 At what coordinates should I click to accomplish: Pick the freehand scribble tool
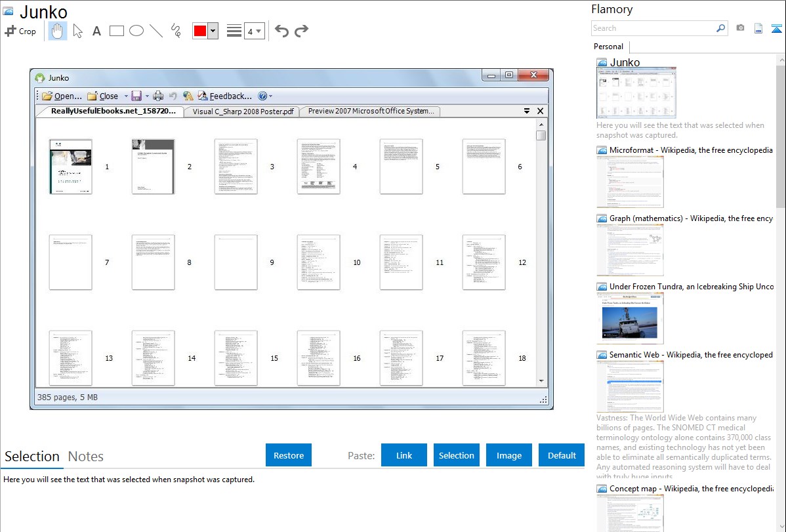tap(176, 31)
